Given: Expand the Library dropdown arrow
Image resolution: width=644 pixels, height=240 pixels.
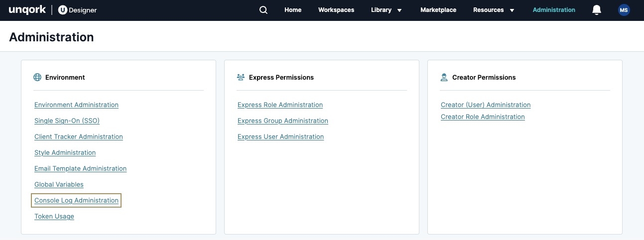Looking at the screenshot, I should click(399, 10).
